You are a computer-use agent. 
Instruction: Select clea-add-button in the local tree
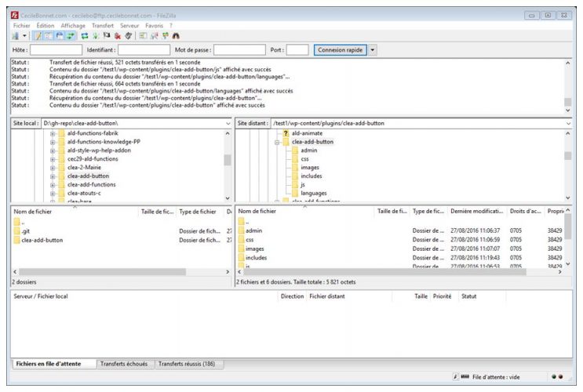[88, 176]
